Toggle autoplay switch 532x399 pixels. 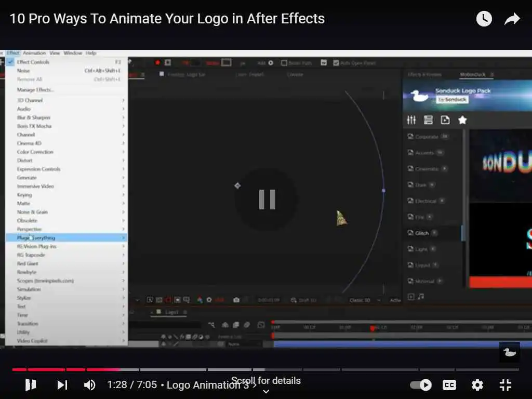[421, 385]
